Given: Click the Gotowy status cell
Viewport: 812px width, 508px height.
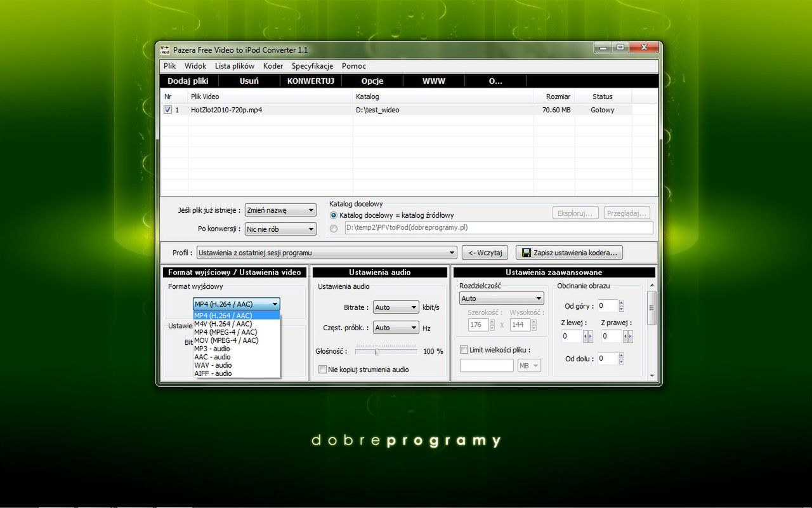Looking at the screenshot, I should (603, 110).
